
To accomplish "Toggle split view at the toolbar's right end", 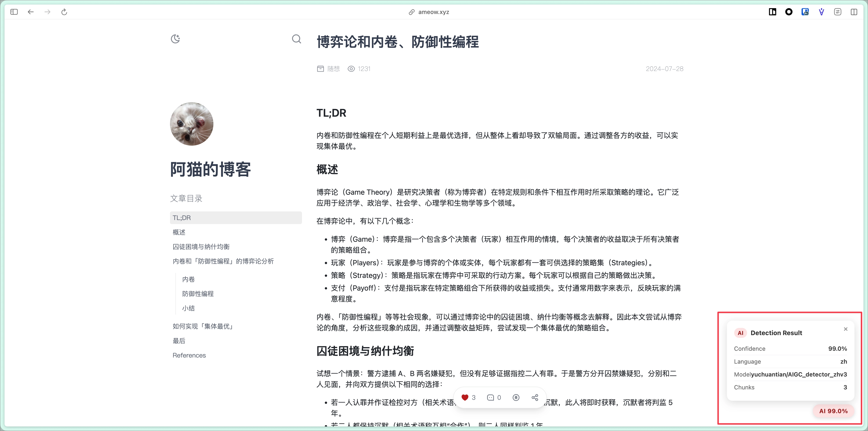I will point(854,12).
